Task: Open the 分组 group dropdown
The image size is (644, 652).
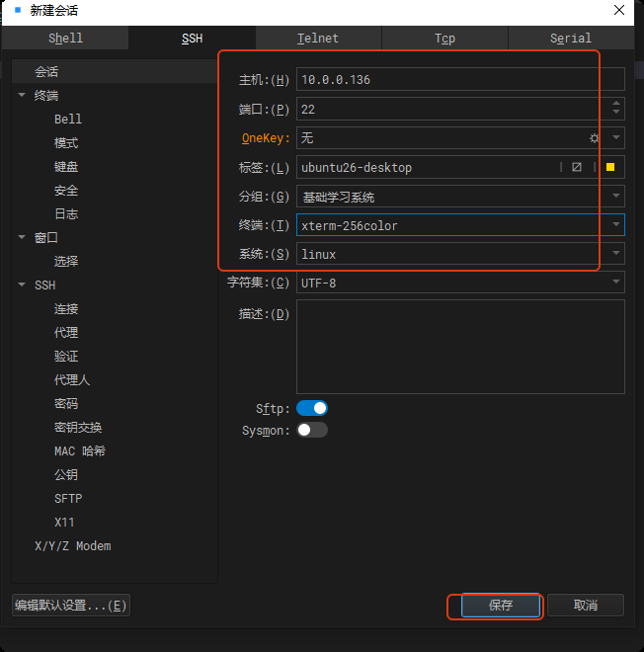Action: (616, 196)
